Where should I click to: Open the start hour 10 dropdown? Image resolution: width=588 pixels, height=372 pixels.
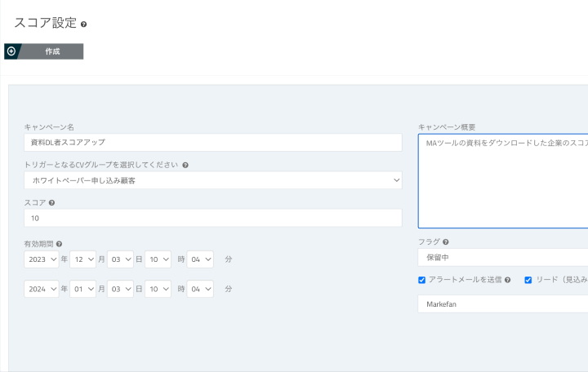tap(158, 259)
